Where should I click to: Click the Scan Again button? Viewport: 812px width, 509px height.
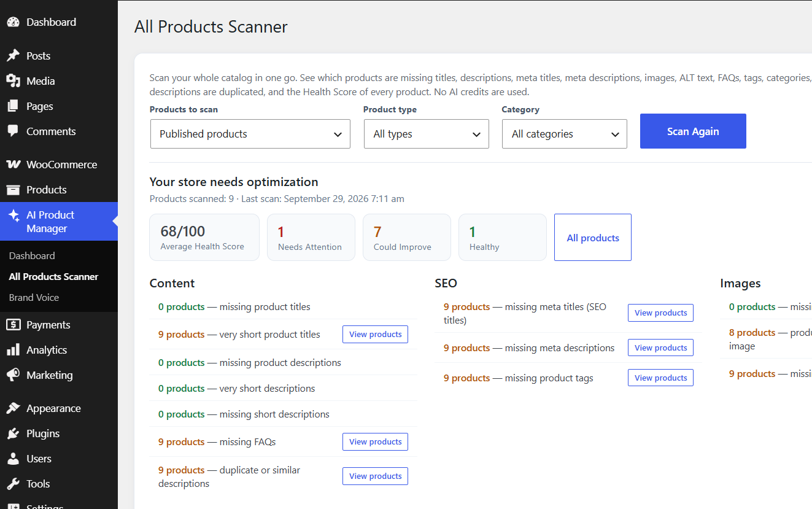tap(693, 131)
